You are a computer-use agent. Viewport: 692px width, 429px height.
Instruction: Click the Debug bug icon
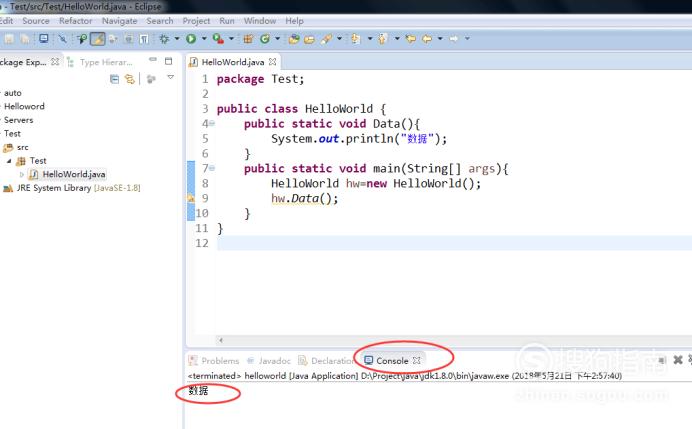(x=164, y=39)
